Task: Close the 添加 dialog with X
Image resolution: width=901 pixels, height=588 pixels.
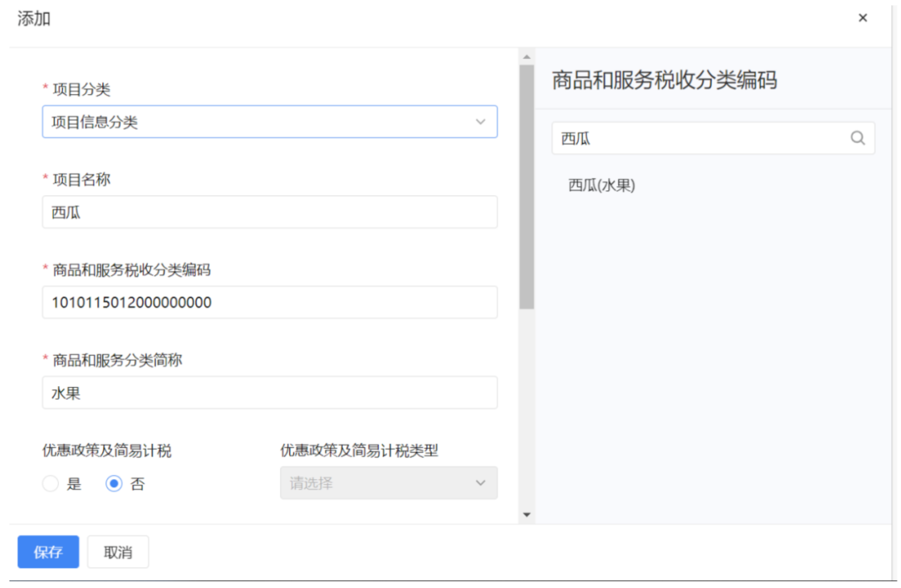Action: click(x=862, y=18)
